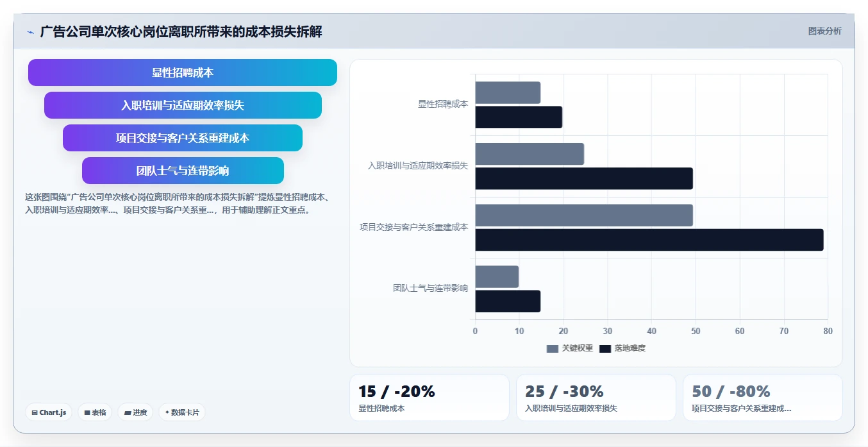Click the 显性招聘成本 card caption
Screen dimensions: 868x447
(x=381, y=408)
